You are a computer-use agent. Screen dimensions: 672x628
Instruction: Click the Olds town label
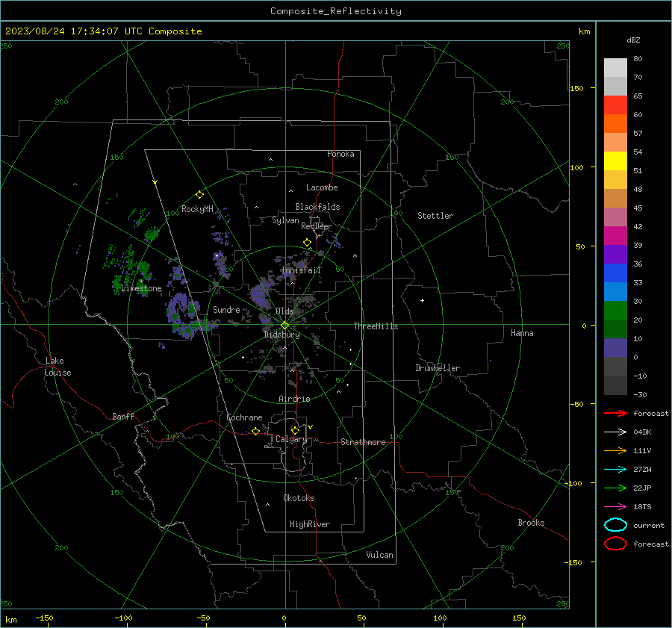coord(284,311)
